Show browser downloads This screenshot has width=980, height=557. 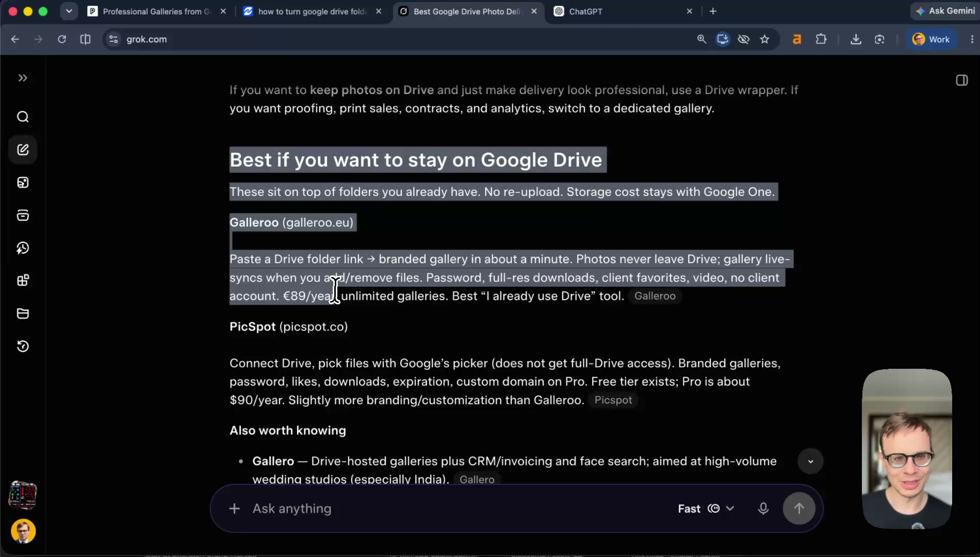[x=856, y=39]
